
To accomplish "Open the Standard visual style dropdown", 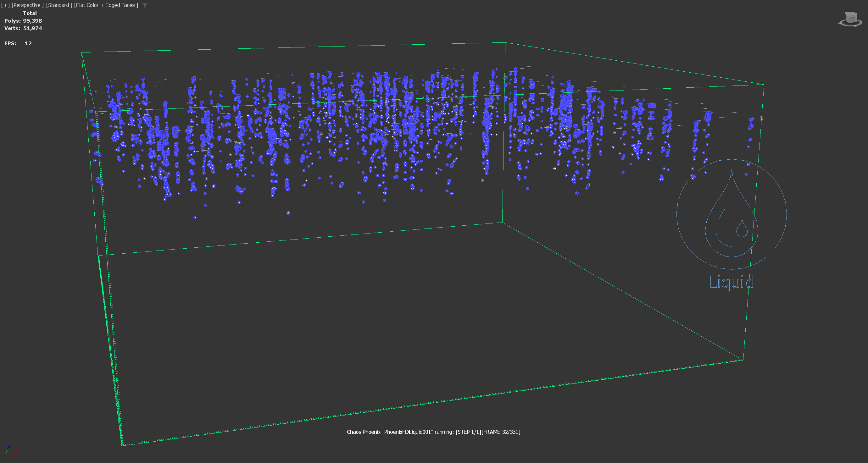I will pos(59,5).
